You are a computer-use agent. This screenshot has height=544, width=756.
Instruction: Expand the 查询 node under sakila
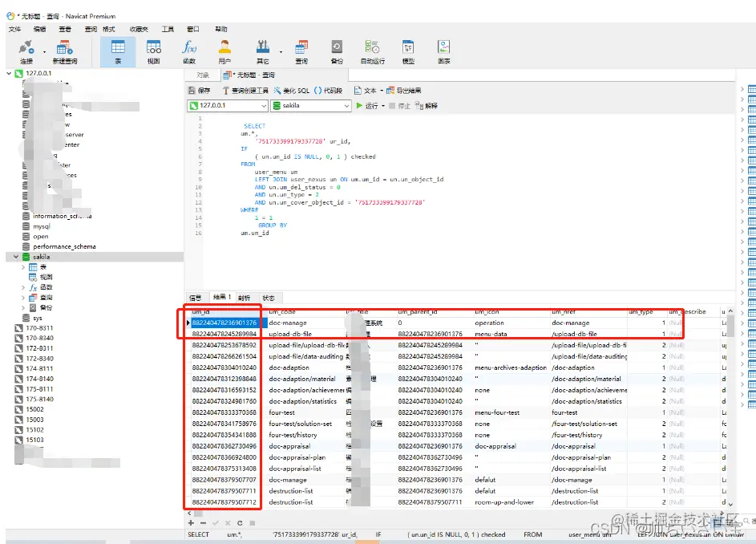(x=23, y=298)
